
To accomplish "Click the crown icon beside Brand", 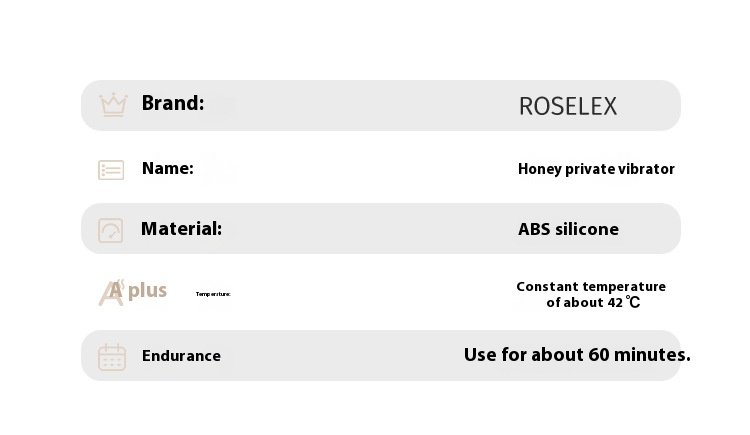I will [x=113, y=105].
